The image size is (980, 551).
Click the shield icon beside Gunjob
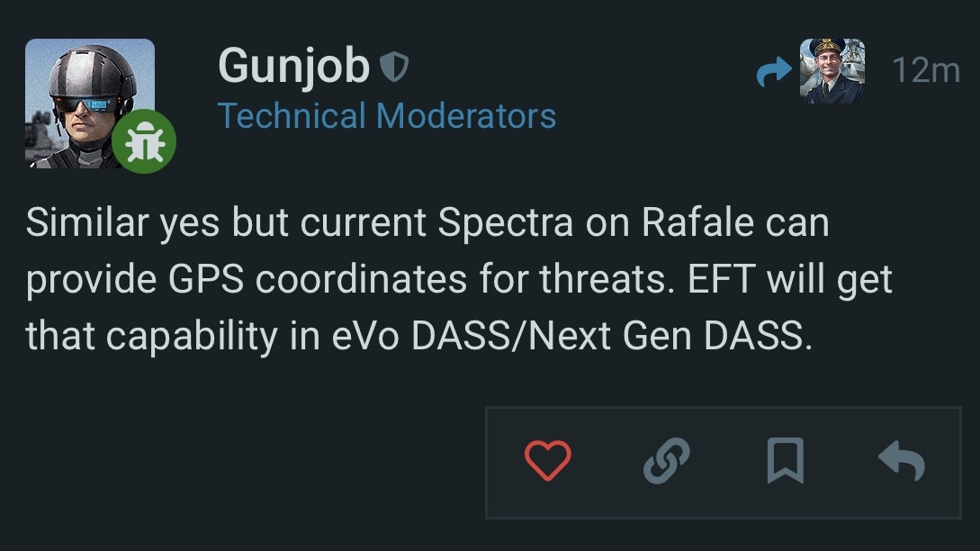point(393,66)
